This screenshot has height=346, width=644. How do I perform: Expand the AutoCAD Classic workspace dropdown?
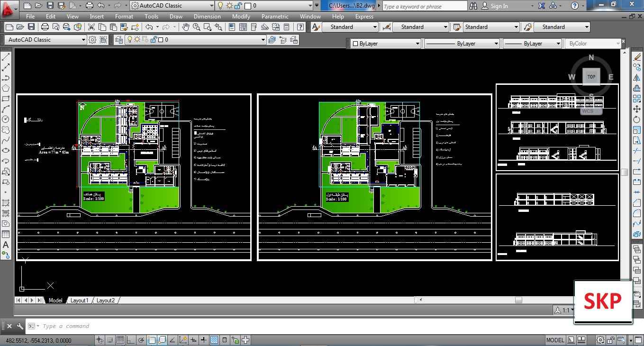coord(83,40)
